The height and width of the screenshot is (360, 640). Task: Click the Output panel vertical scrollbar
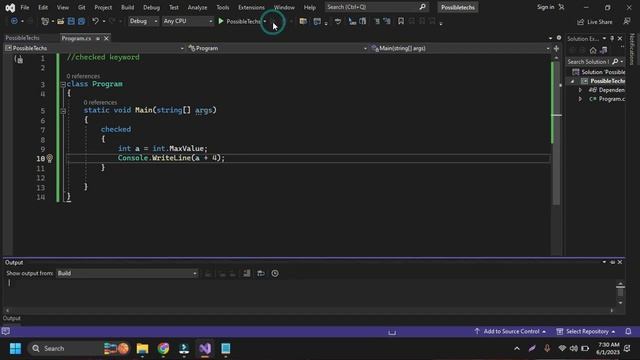click(620, 293)
